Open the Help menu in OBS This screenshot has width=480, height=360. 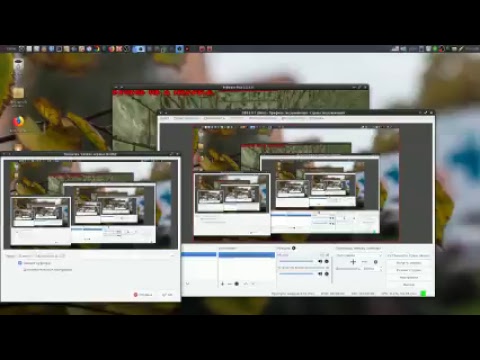click(317, 118)
